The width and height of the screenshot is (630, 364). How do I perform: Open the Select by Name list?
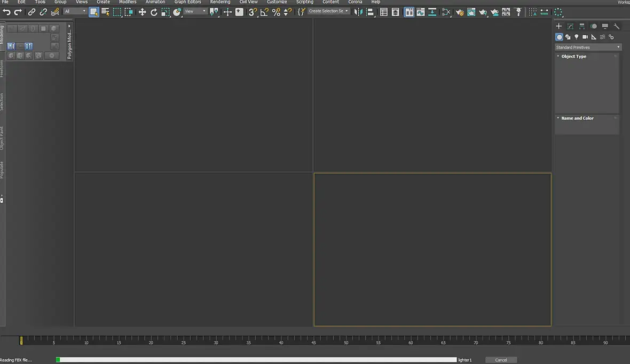(x=105, y=12)
